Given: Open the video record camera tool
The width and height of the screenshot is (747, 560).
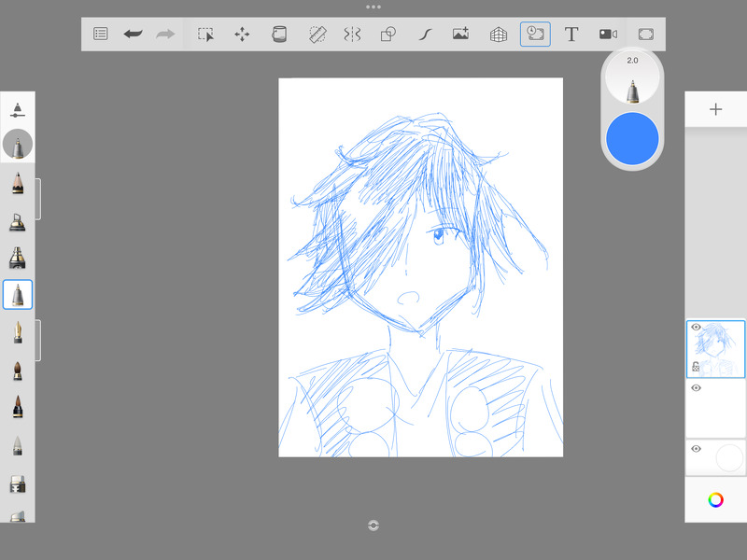Looking at the screenshot, I should coord(608,34).
